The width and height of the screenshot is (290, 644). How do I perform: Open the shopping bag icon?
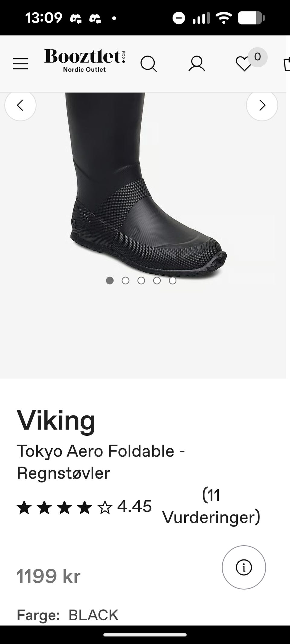click(x=287, y=64)
